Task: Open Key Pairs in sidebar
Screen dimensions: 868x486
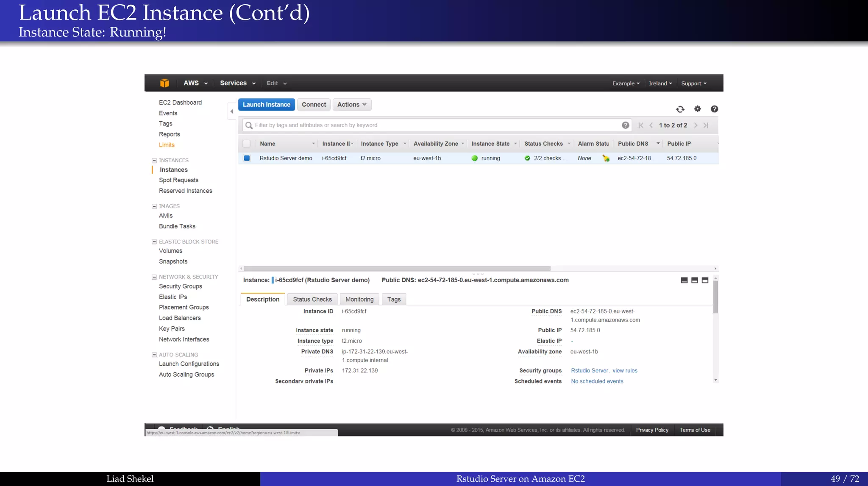Action: [172, 329]
